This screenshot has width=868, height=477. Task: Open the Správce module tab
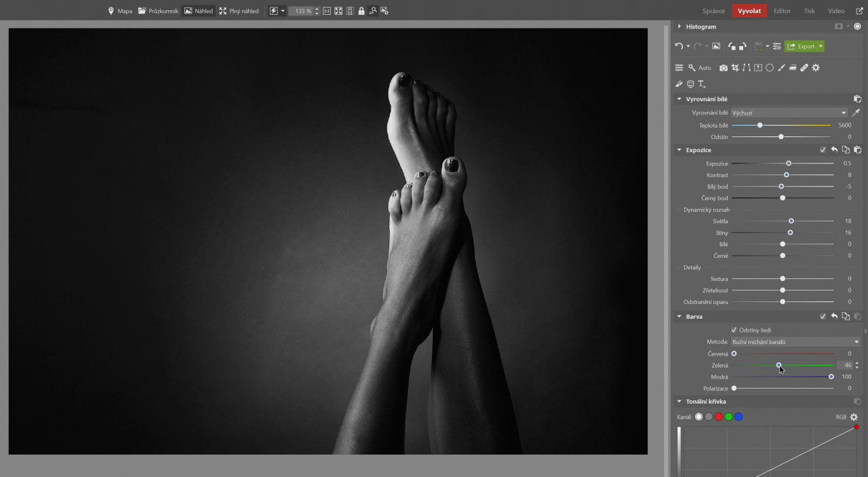[x=713, y=11]
